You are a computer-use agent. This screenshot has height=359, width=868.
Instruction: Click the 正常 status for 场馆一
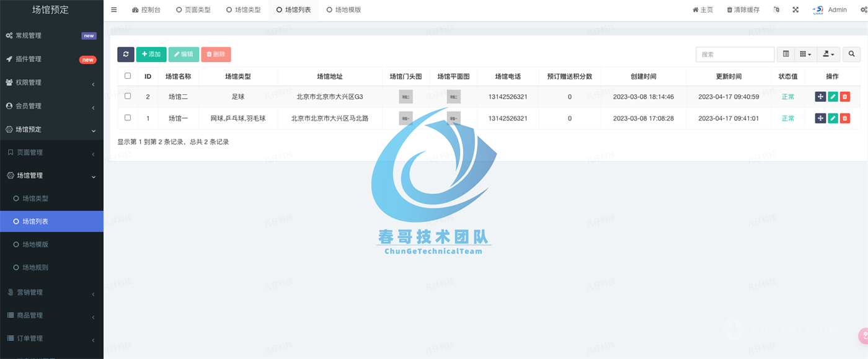tap(788, 118)
